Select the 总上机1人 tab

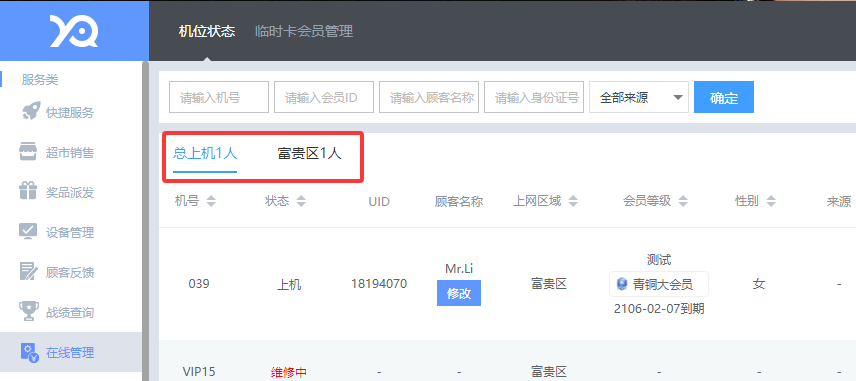205,153
